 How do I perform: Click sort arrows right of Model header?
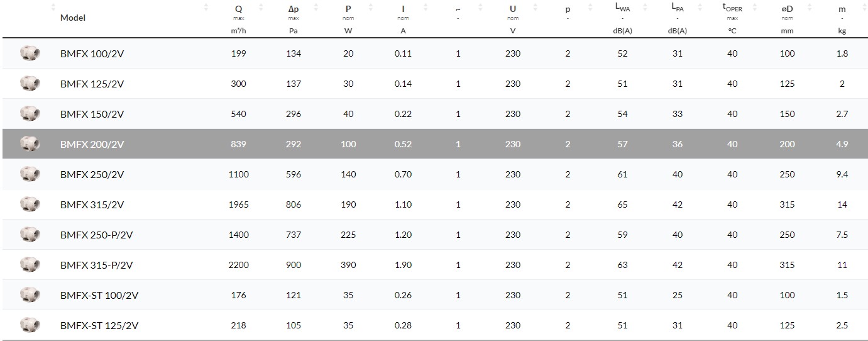click(207, 8)
